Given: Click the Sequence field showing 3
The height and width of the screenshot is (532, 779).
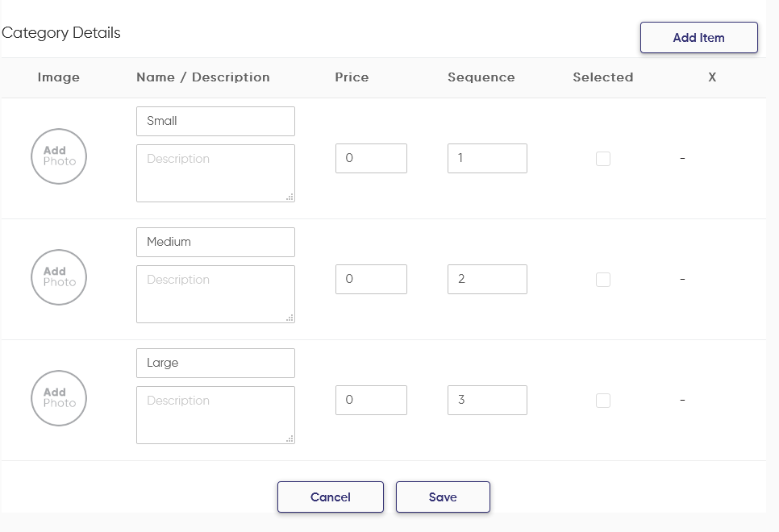Looking at the screenshot, I should click(x=487, y=400).
